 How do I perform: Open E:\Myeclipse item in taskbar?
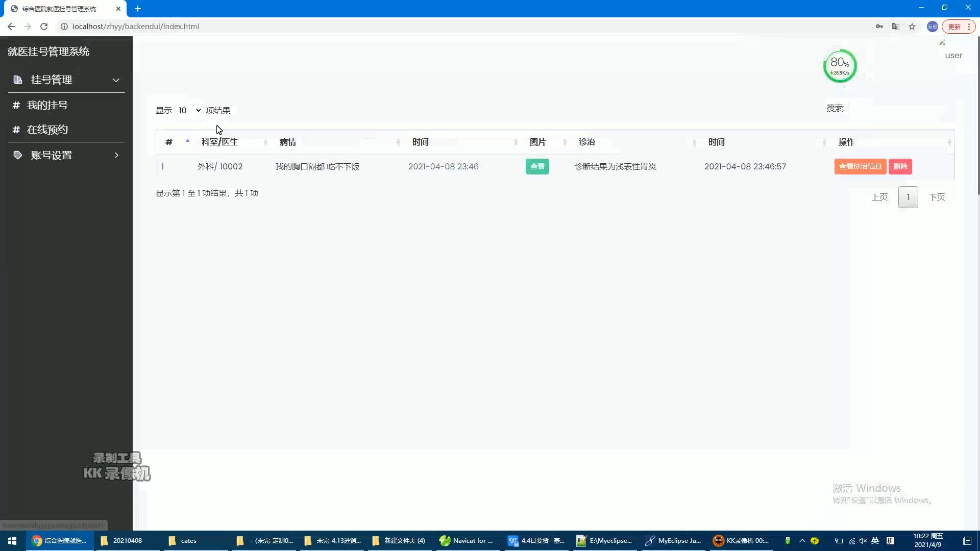click(604, 541)
